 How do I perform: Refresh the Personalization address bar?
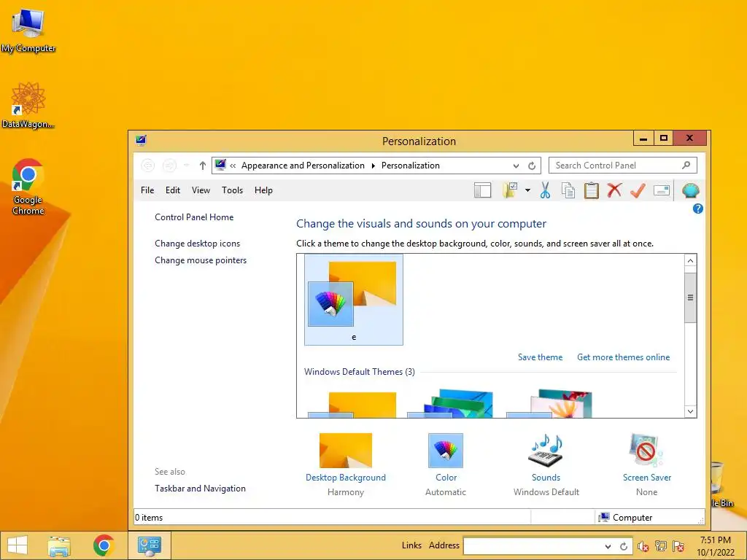coord(532,166)
